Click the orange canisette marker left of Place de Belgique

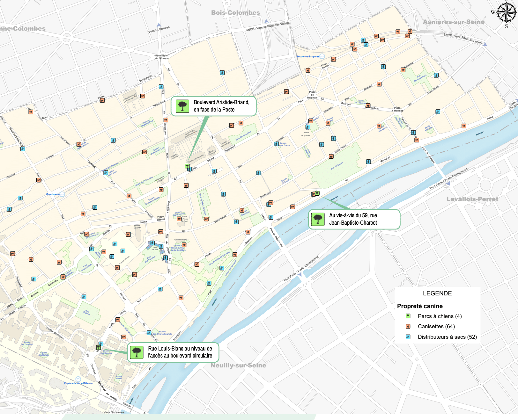(x=286, y=92)
